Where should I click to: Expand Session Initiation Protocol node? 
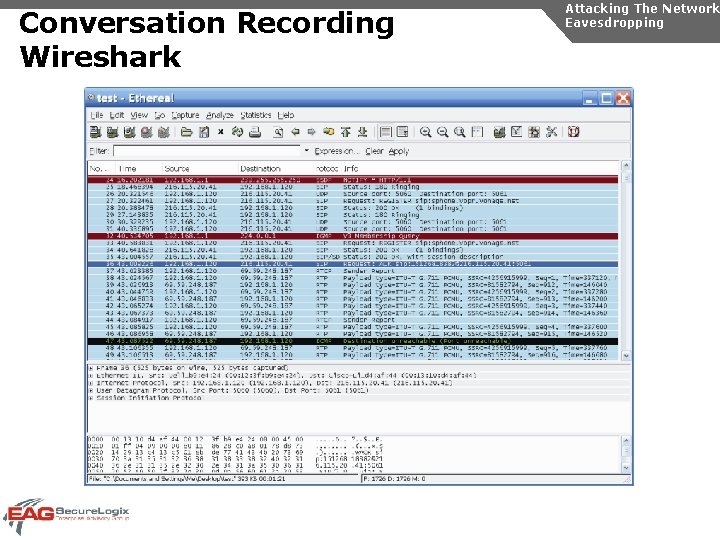pyautogui.click(x=91, y=398)
